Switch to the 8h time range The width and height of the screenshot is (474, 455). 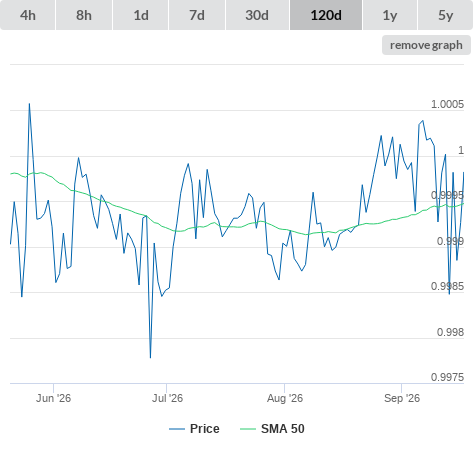coord(84,15)
